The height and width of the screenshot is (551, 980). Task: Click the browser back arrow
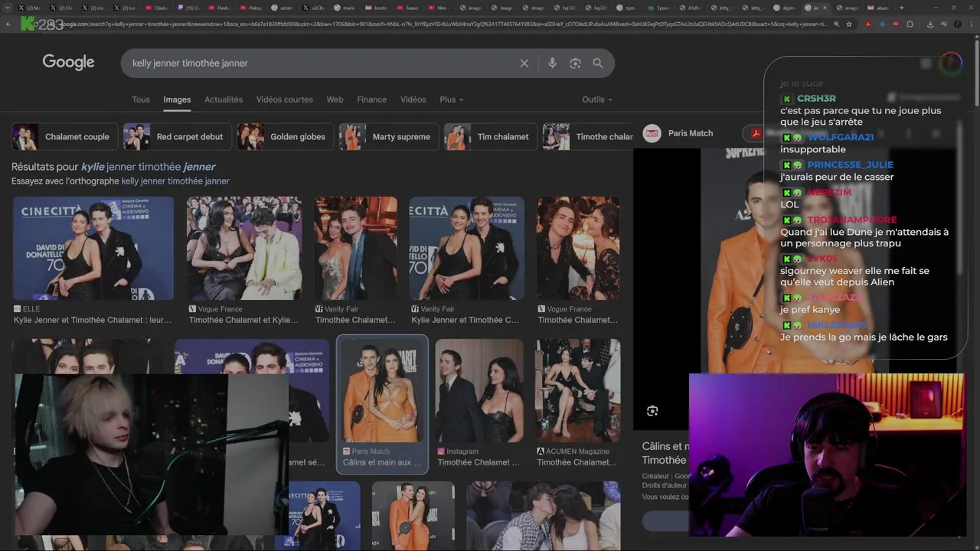click(x=8, y=24)
